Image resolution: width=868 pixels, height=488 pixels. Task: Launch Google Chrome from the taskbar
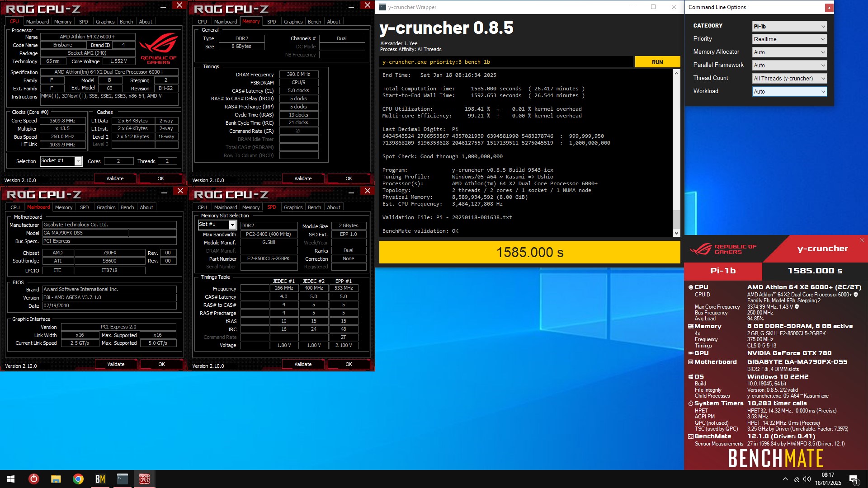pyautogui.click(x=78, y=479)
